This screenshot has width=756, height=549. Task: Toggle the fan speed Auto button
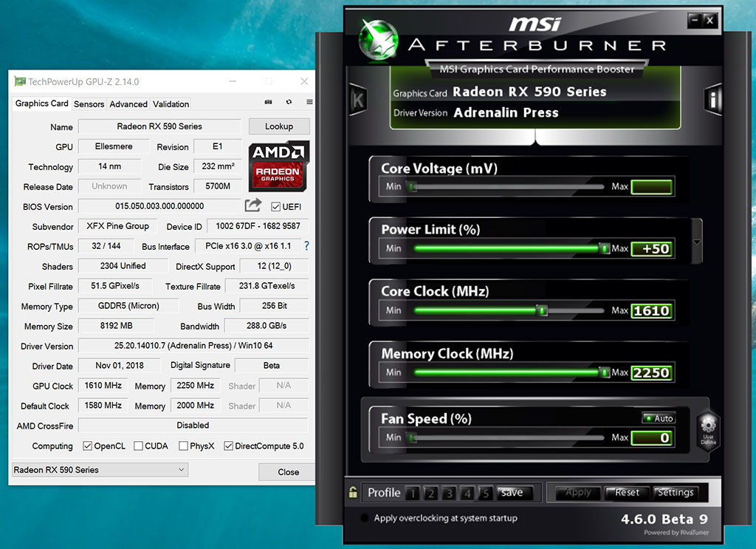click(x=659, y=418)
